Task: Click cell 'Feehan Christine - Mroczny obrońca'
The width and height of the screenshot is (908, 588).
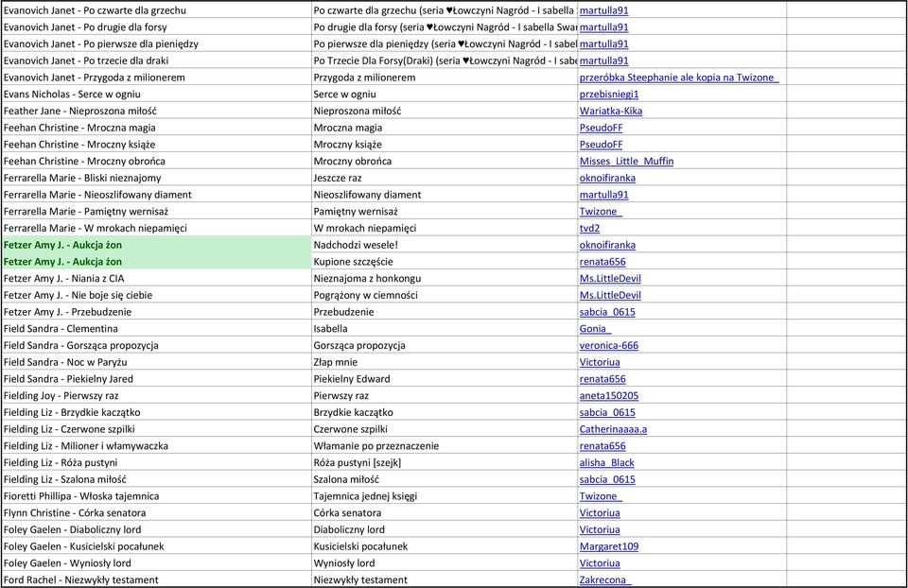Action: (156, 161)
